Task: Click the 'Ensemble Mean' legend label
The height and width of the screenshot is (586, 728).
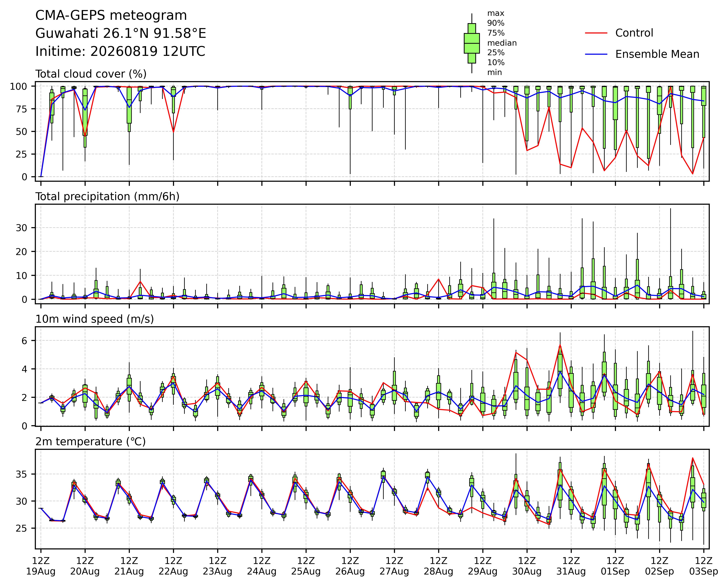Action: (657, 54)
